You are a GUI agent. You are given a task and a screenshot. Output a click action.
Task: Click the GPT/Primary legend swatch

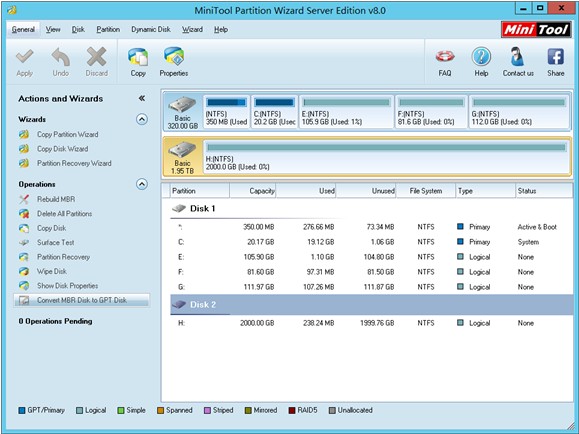pyautogui.click(x=22, y=410)
